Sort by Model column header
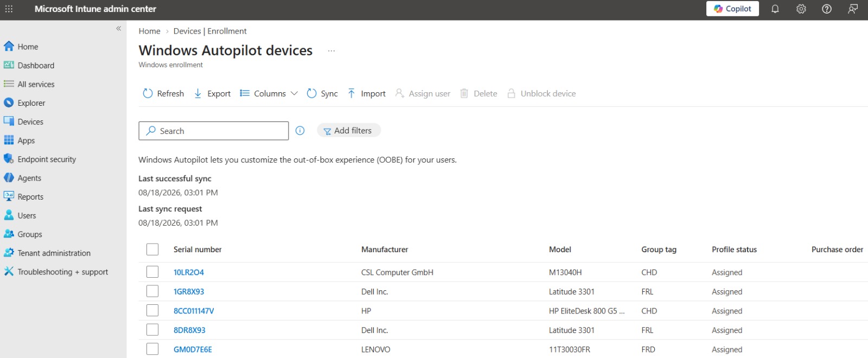 point(560,250)
